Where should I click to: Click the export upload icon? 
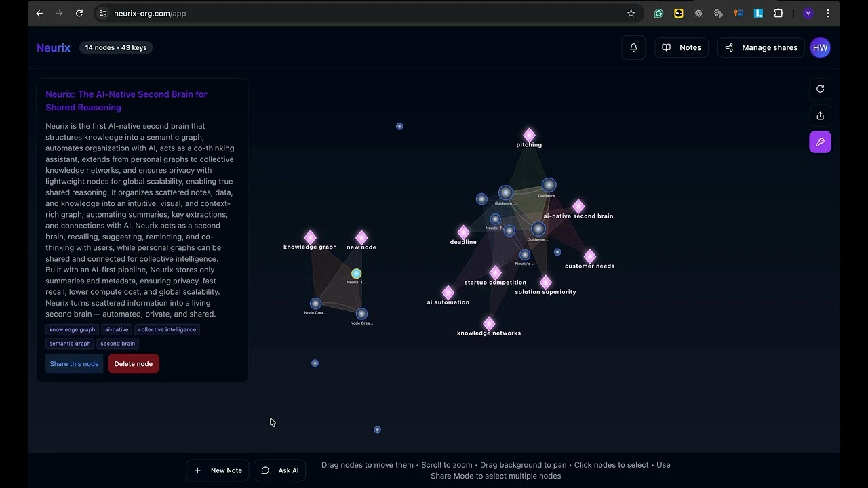(x=820, y=115)
